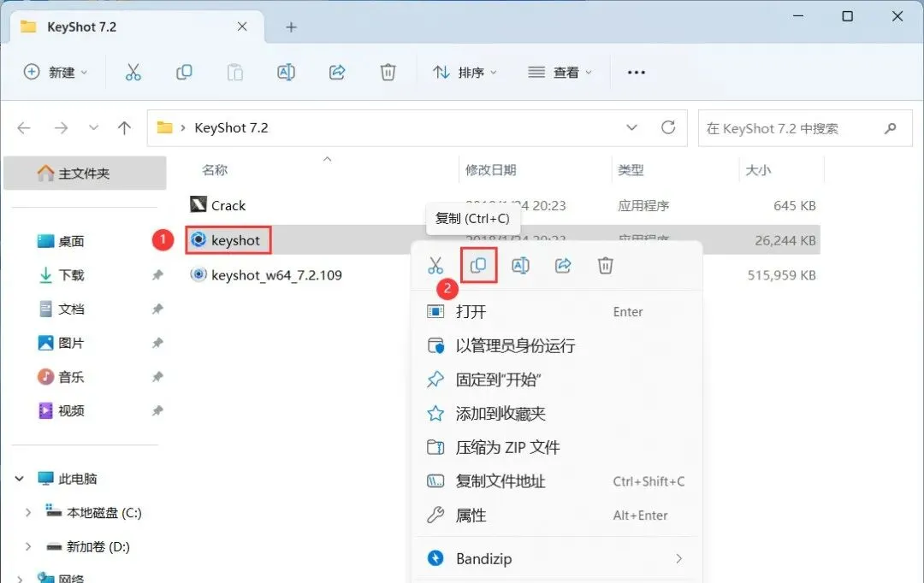Click the 在 KeyShot 7.2 中搜索 box

(805, 127)
